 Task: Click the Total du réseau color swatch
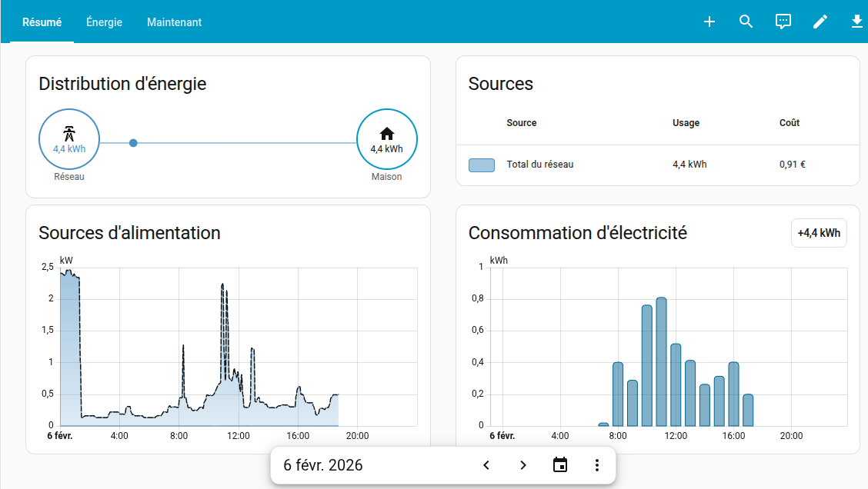[482, 165]
